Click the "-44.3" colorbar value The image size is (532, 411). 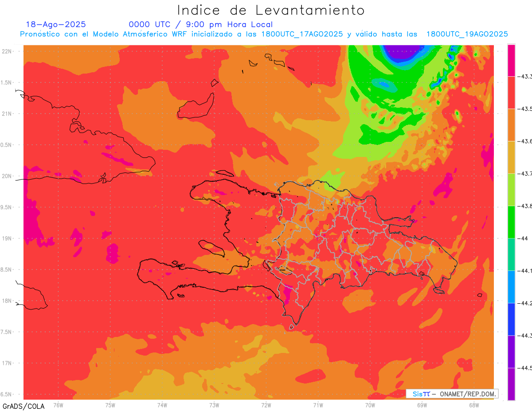click(x=525, y=336)
